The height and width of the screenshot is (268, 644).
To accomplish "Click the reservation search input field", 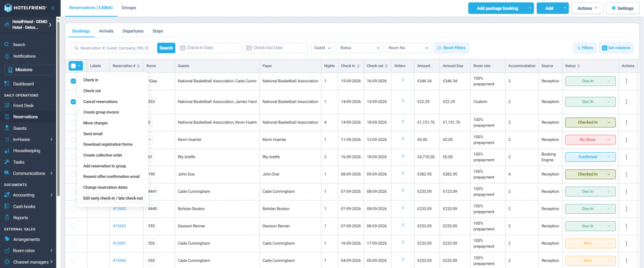I will click(113, 48).
